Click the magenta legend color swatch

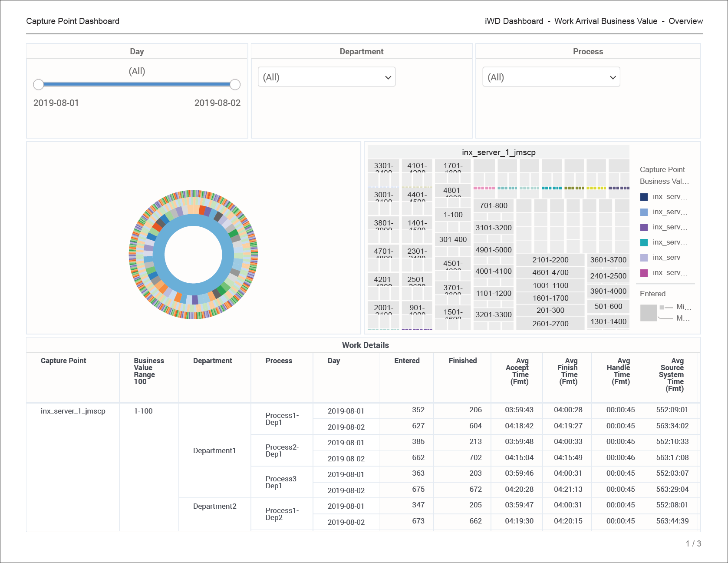pyautogui.click(x=644, y=273)
